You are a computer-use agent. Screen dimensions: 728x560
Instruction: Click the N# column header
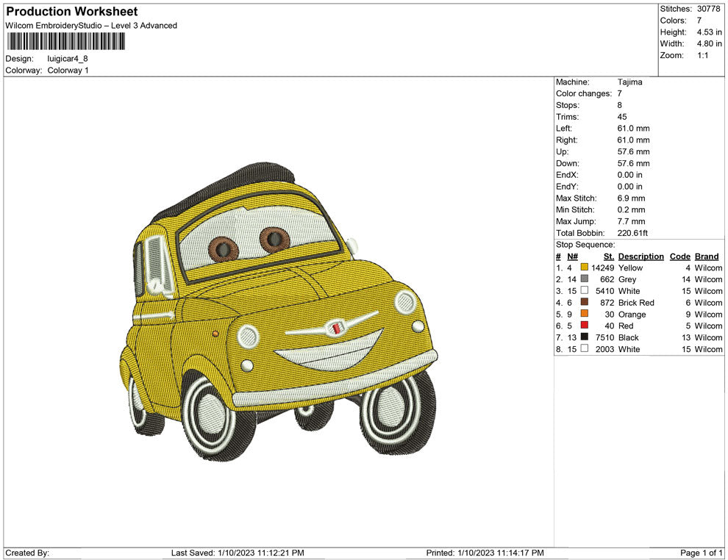pyautogui.click(x=572, y=256)
